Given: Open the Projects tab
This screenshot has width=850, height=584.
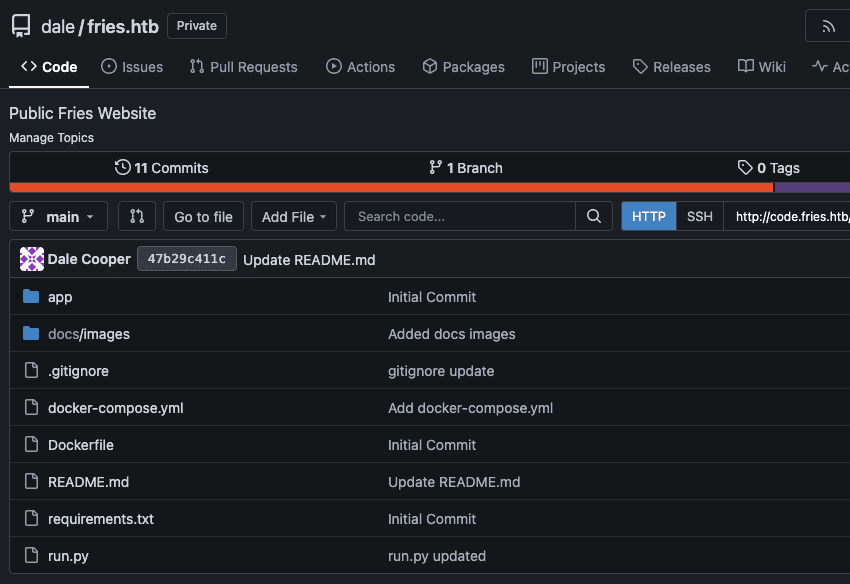Looking at the screenshot, I should [568, 67].
